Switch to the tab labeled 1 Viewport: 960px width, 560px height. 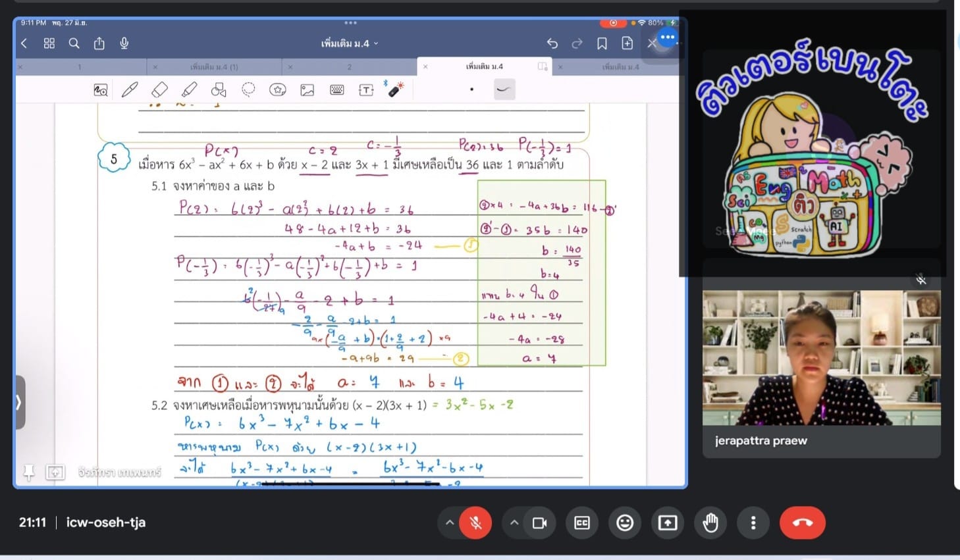(80, 67)
